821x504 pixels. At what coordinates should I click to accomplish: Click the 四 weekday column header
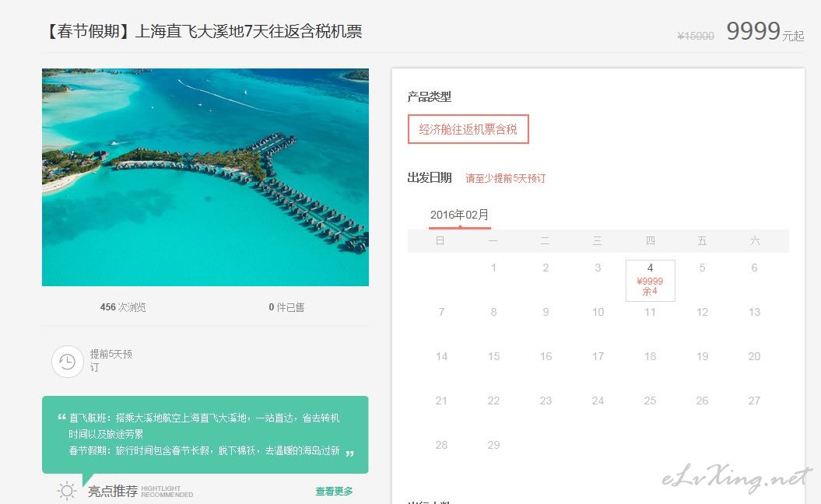tap(650, 241)
